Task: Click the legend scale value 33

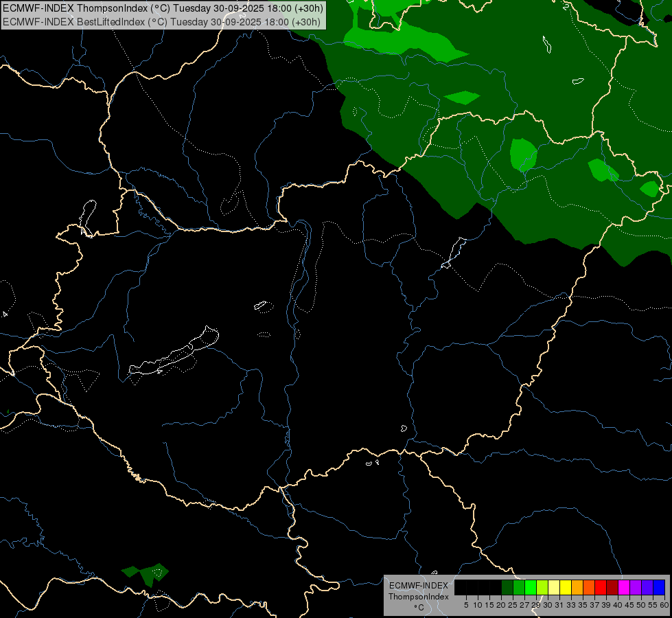Action: [x=571, y=605]
